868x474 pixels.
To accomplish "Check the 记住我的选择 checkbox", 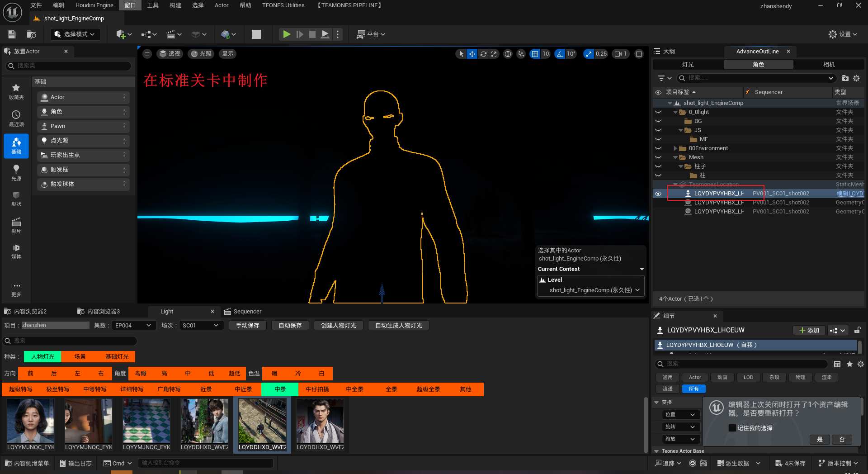I will point(732,428).
